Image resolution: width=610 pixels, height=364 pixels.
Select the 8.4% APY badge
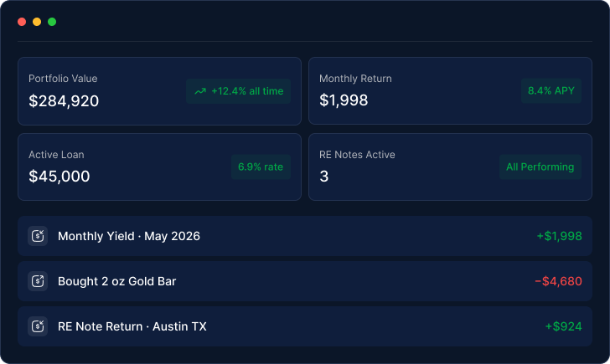pyautogui.click(x=551, y=91)
